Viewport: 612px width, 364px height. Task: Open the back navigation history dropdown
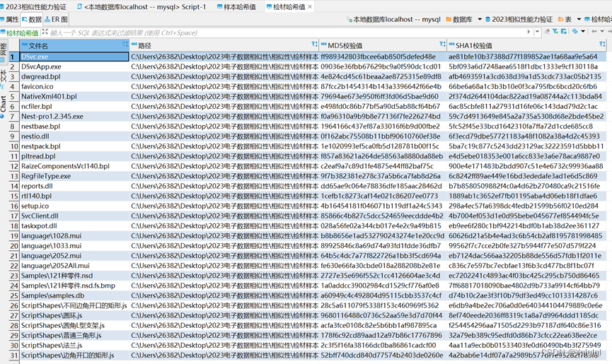602,32
